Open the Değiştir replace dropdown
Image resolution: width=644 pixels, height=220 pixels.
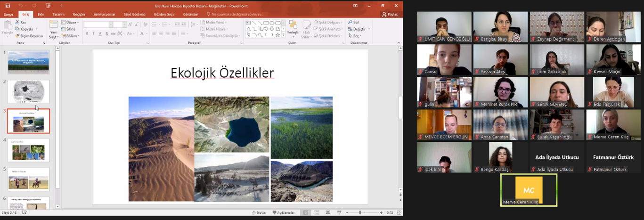[x=359, y=29]
